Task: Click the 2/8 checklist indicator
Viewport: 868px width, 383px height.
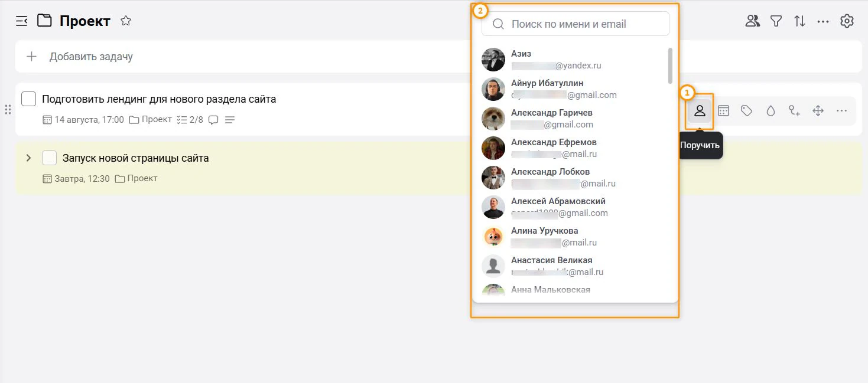Action: (x=190, y=120)
